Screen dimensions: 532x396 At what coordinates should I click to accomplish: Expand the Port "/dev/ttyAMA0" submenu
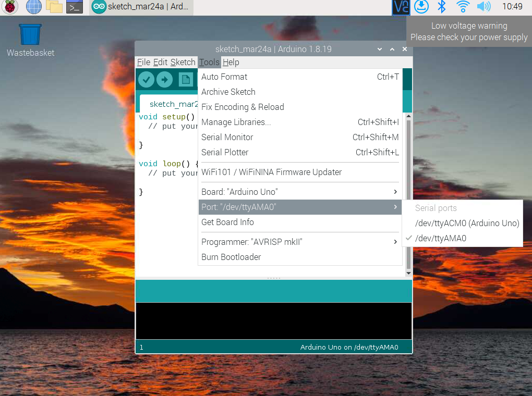pos(300,207)
